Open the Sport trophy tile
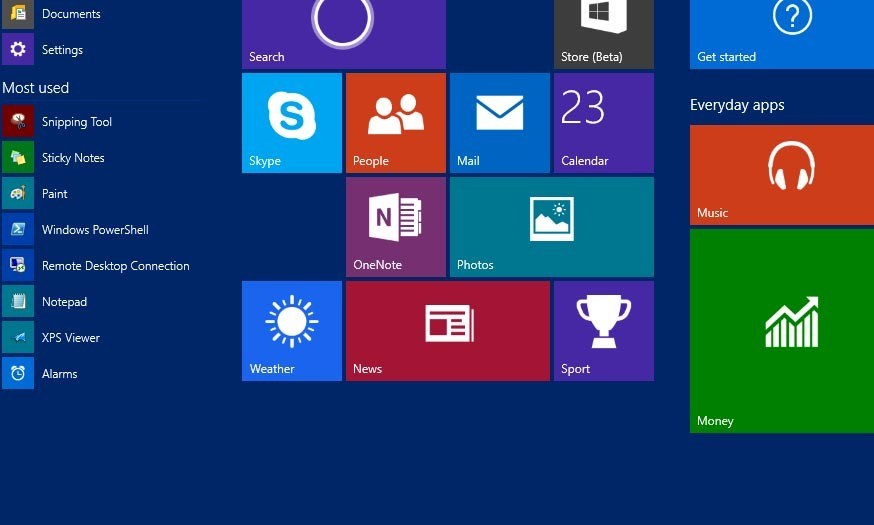This screenshot has width=874, height=525. 603,330
